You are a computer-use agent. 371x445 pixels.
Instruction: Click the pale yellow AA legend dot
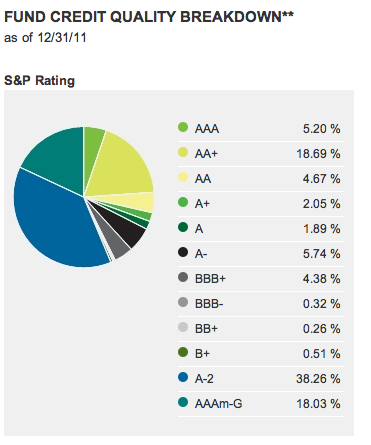183,177
